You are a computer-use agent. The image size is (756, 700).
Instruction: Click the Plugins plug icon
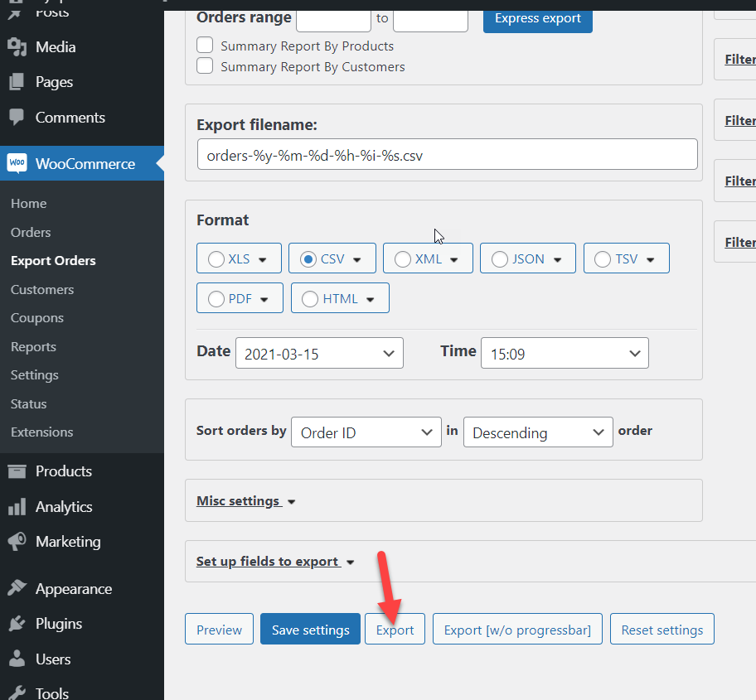[17, 624]
